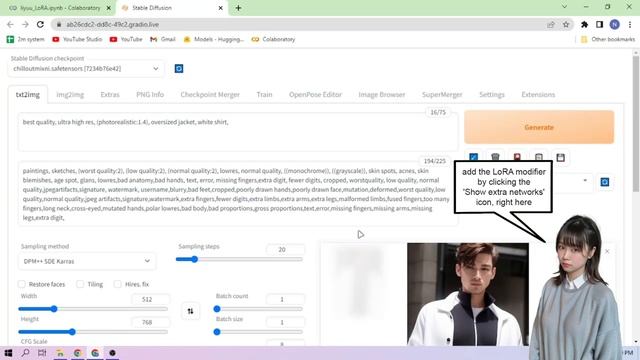
Task: Click the save style floppy icon
Action: [x=560, y=157]
